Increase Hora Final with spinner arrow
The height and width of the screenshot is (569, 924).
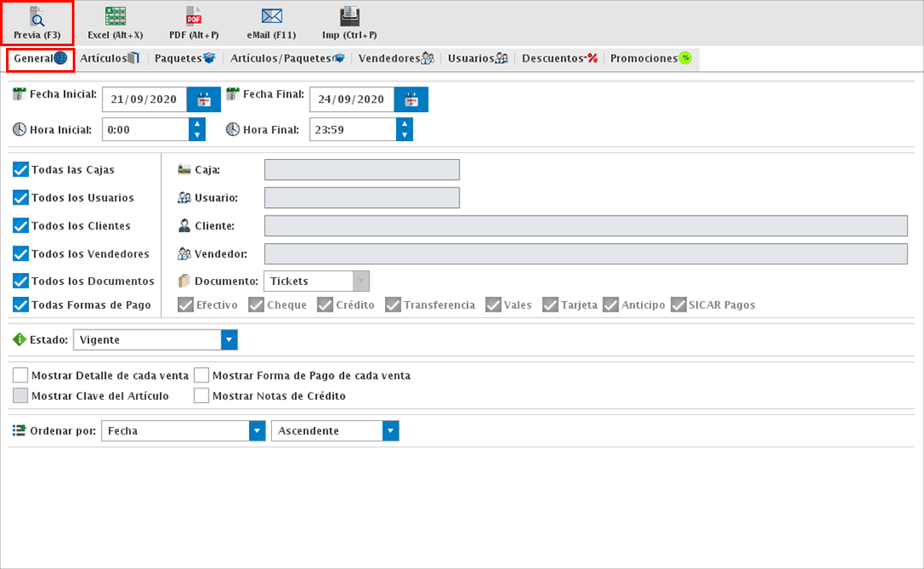click(405, 124)
